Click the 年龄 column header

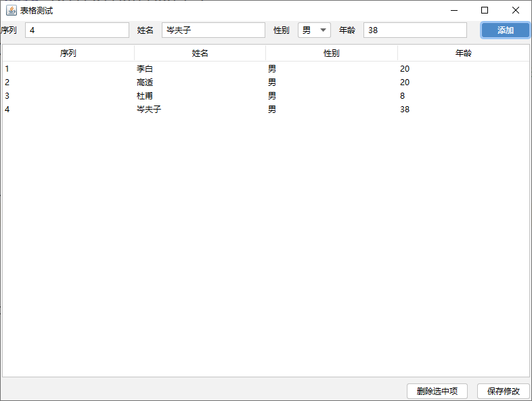pyautogui.click(x=464, y=53)
